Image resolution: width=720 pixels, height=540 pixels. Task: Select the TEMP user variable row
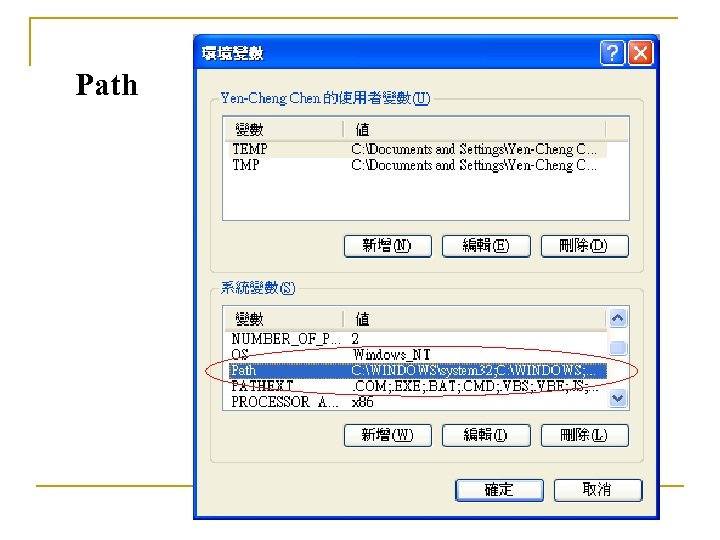[x=417, y=149]
